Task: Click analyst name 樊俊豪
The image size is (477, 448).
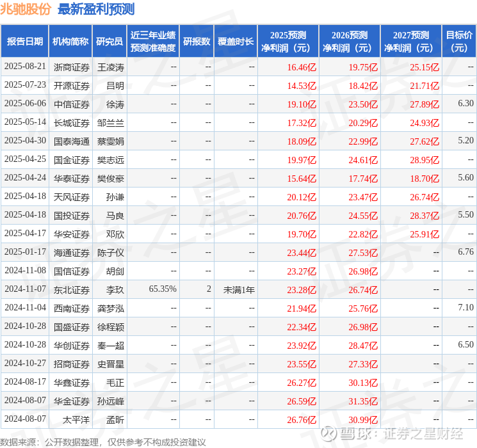Action: click(x=111, y=179)
